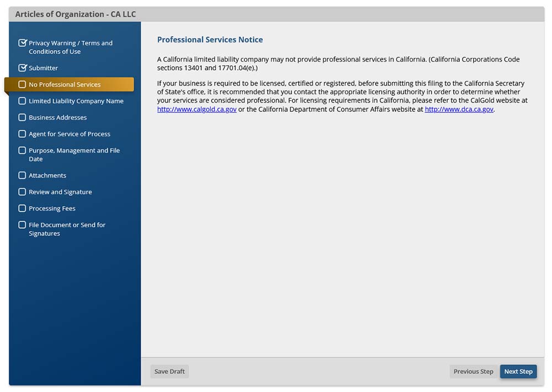Open the Privacy Warning / Terms and Conditions step
Viewport: 552px width, 392px height.
tap(71, 47)
